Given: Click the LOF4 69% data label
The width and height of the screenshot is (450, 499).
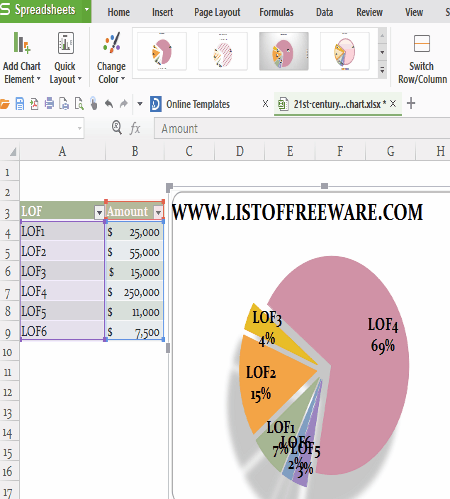Looking at the screenshot, I should (x=383, y=335).
